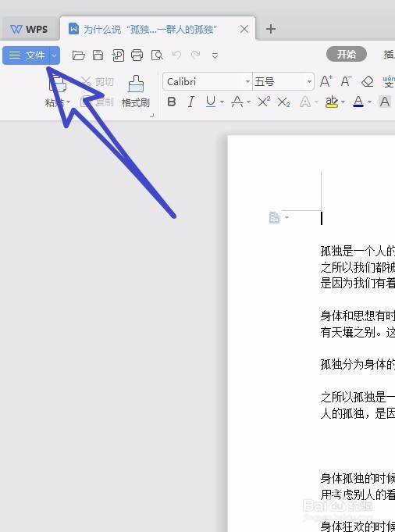Expand highlight color dropdown arrow

tap(343, 102)
